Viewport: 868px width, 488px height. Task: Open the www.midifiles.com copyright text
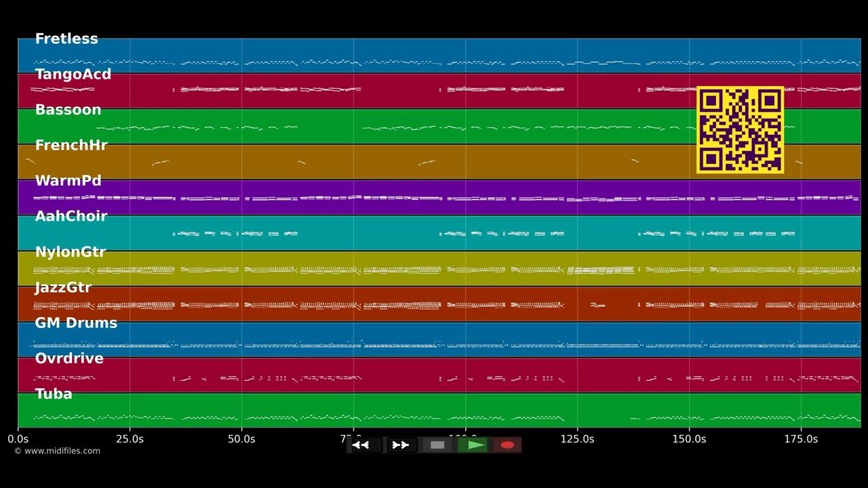pos(58,451)
